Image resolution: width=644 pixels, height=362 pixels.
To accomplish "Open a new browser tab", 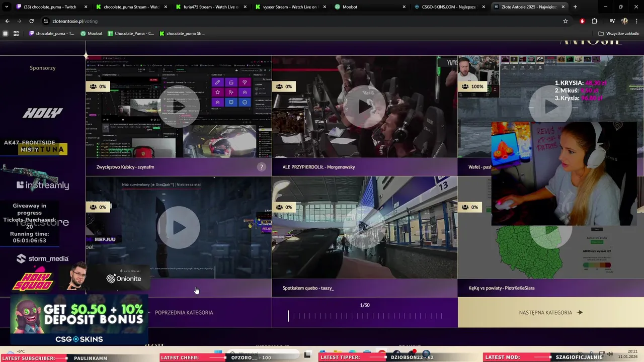I will tap(575, 7).
